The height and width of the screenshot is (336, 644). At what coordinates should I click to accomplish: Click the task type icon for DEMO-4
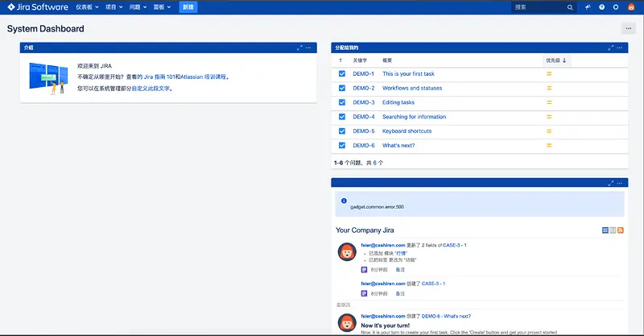click(341, 117)
